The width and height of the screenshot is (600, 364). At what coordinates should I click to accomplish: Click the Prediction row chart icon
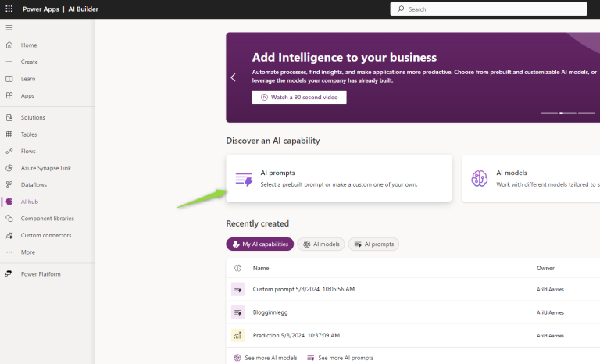tap(237, 335)
